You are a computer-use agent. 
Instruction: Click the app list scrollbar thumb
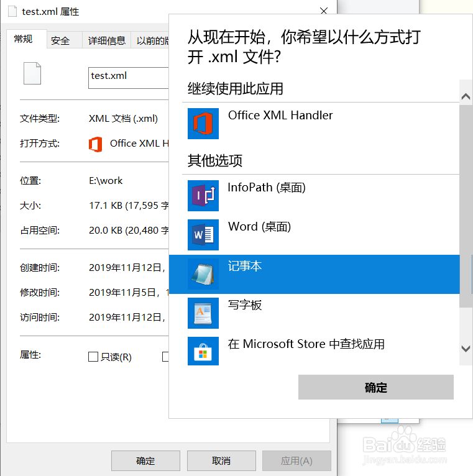pyautogui.click(x=466, y=206)
